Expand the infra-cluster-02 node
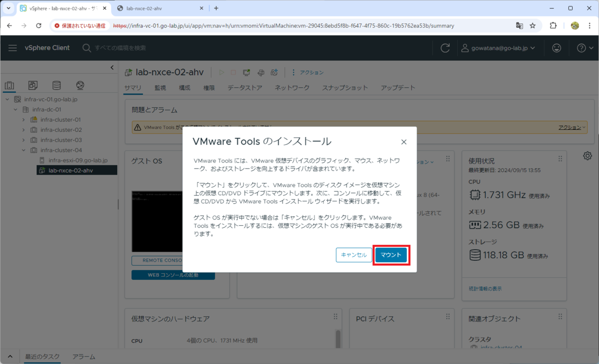The image size is (599, 364). tap(23, 130)
